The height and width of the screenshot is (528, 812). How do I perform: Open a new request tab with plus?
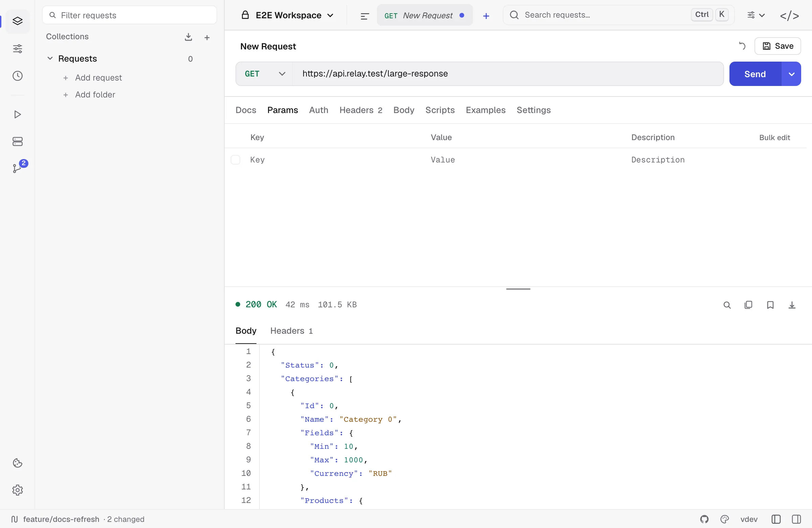tap(486, 16)
